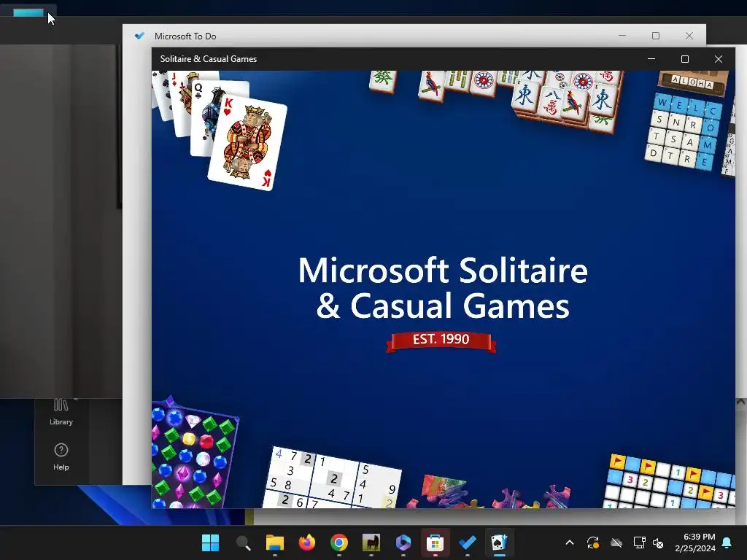Open clock showing 6:39 PM
The image size is (747, 560).
pyautogui.click(x=695, y=542)
